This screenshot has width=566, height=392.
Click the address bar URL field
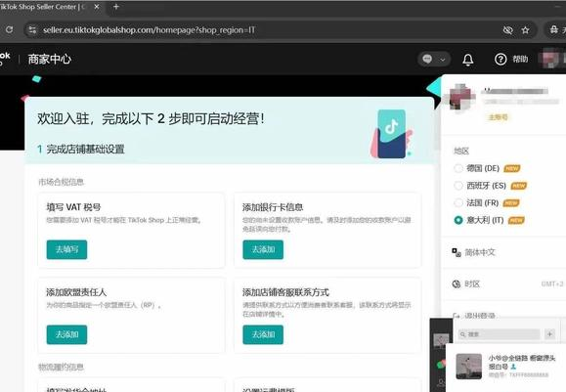click(149, 30)
